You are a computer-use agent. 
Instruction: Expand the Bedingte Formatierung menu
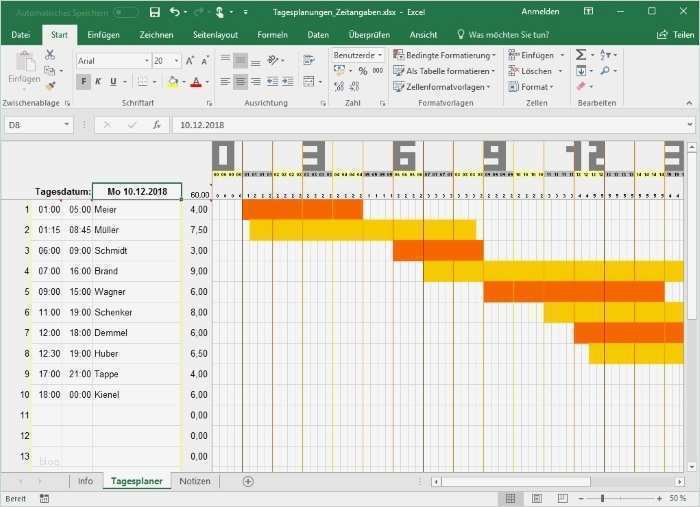click(x=444, y=55)
